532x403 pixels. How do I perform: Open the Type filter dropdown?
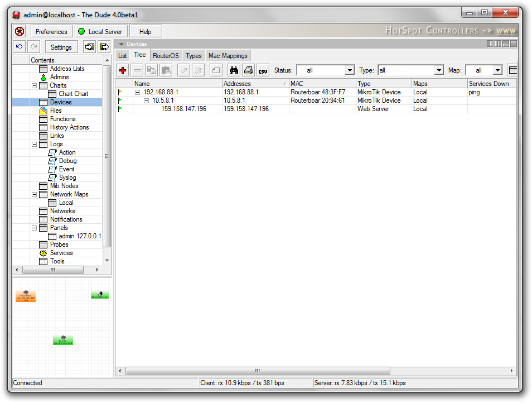pos(439,70)
